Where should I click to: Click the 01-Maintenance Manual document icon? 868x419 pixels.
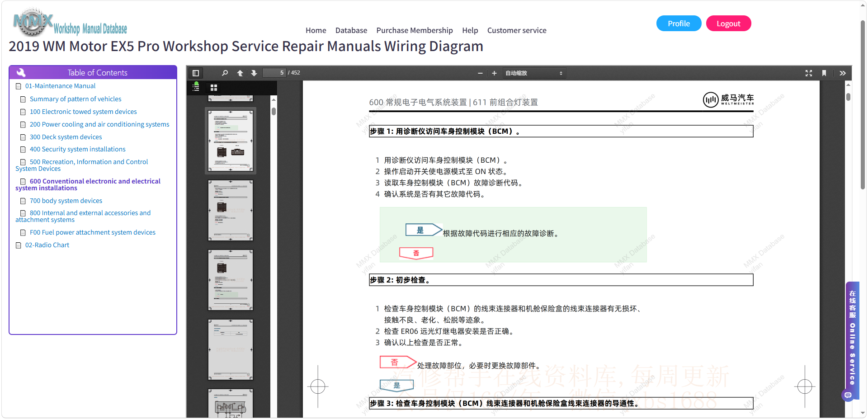19,86
